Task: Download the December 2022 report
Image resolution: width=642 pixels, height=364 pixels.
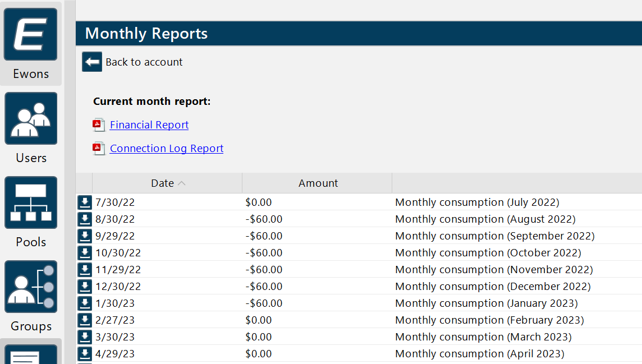Action: [84, 287]
